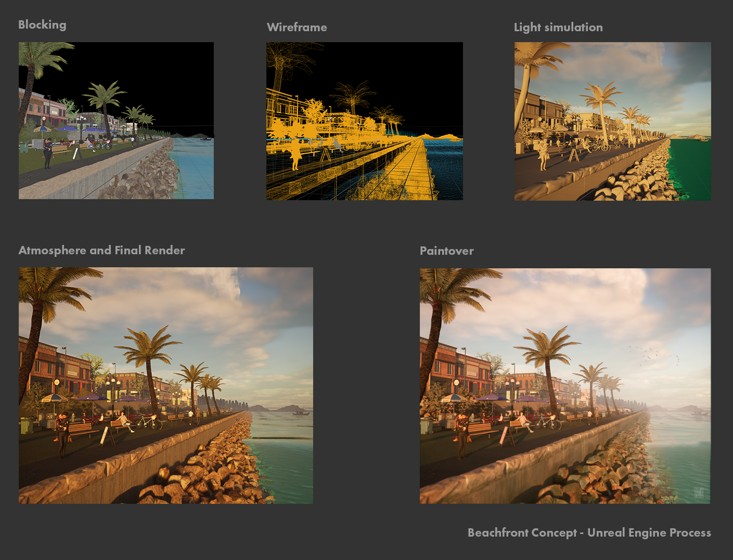The image size is (733, 560).
Task: Click the artist signature in the Paintover corner
Action: tap(699, 493)
